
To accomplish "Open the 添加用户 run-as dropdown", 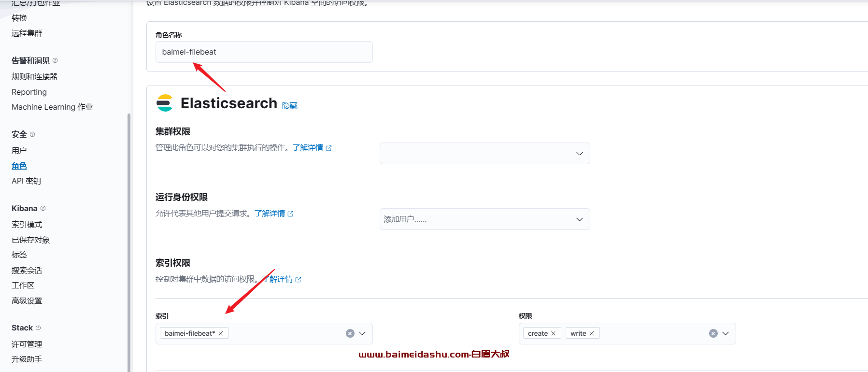I will pyautogui.click(x=484, y=219).
